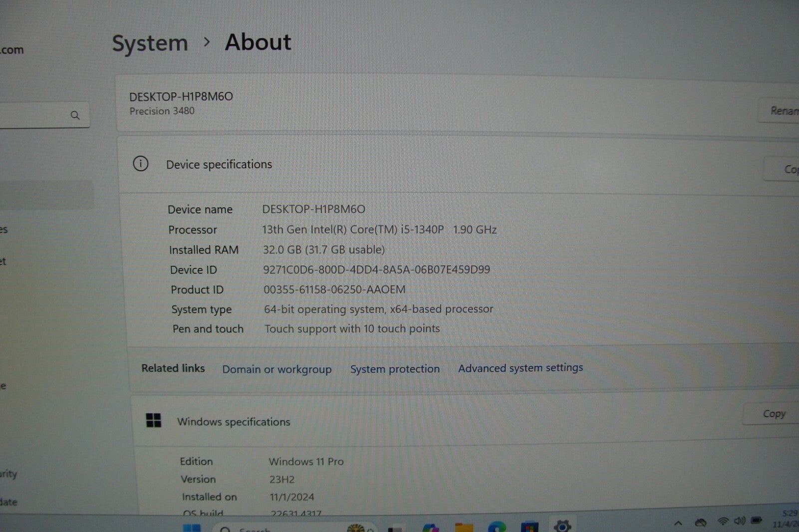Collapse the Device specifications section header
The image size is (799, 532).
[449, 165]
